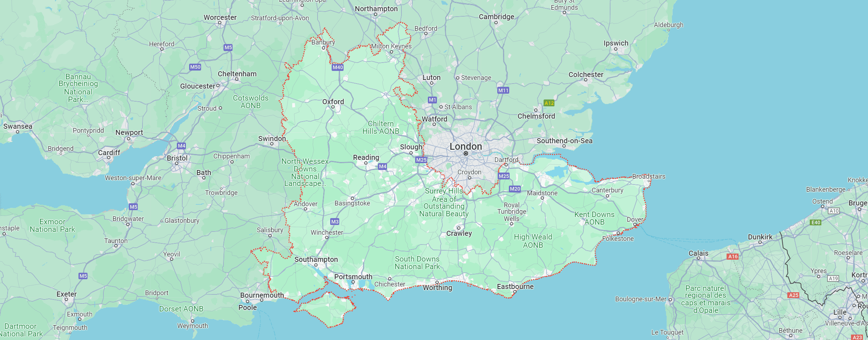Select the Chelmsford label
Image resolution: width=868 pixels, height=340 pixels.
536,116
